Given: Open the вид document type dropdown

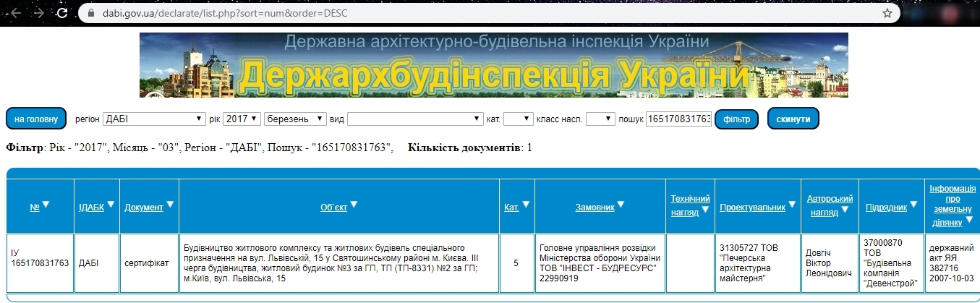Looking at the screenshot, I should (x=415, y=119).
